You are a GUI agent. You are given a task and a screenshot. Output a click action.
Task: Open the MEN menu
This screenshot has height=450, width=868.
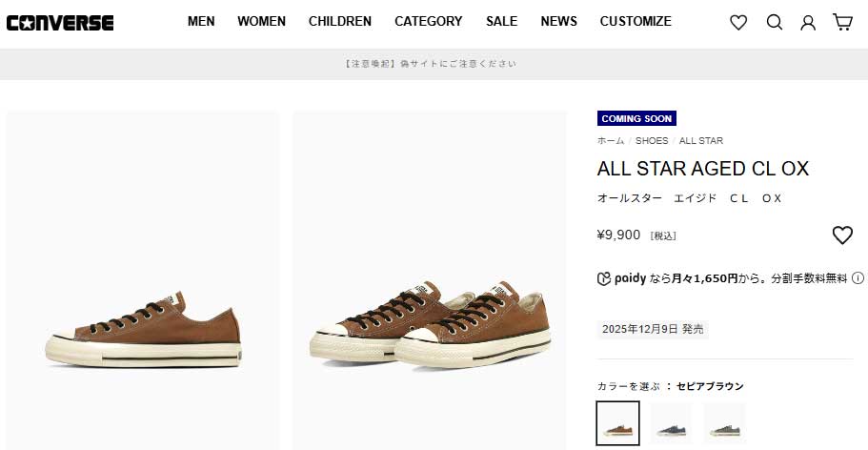click(x=201, y=21)
